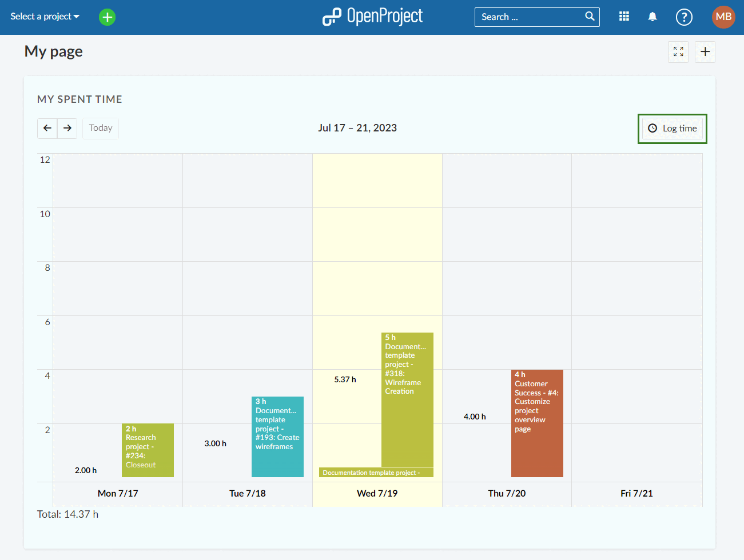The width and height of the screenshot is (744, 560).
Task: Add a widget with plus icon
Action: [x=705, y=52]
